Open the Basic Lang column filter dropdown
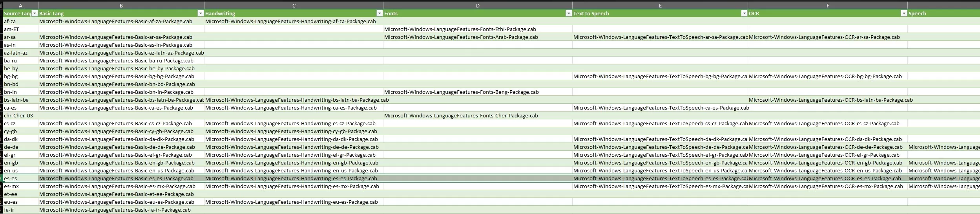 [x=201, y=13]
